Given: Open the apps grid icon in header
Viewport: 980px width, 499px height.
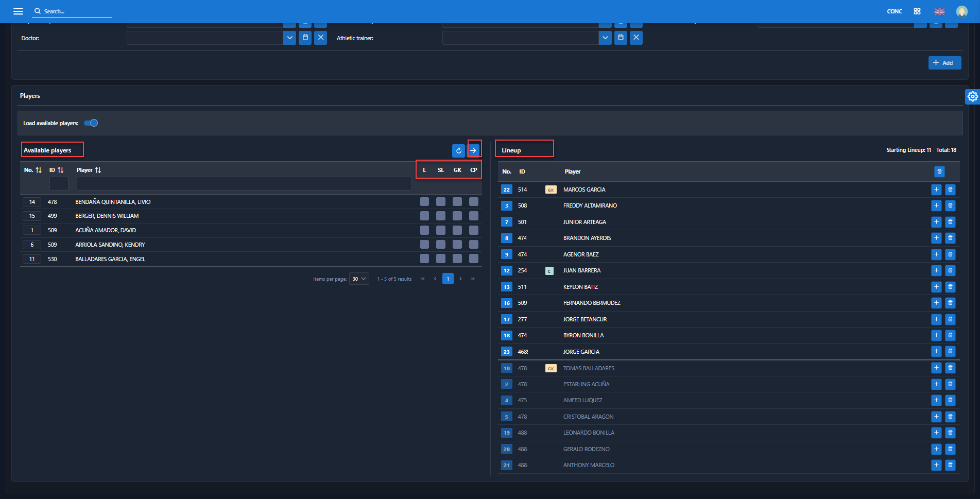Looking at the screenshot, I should tap(917, 11).
